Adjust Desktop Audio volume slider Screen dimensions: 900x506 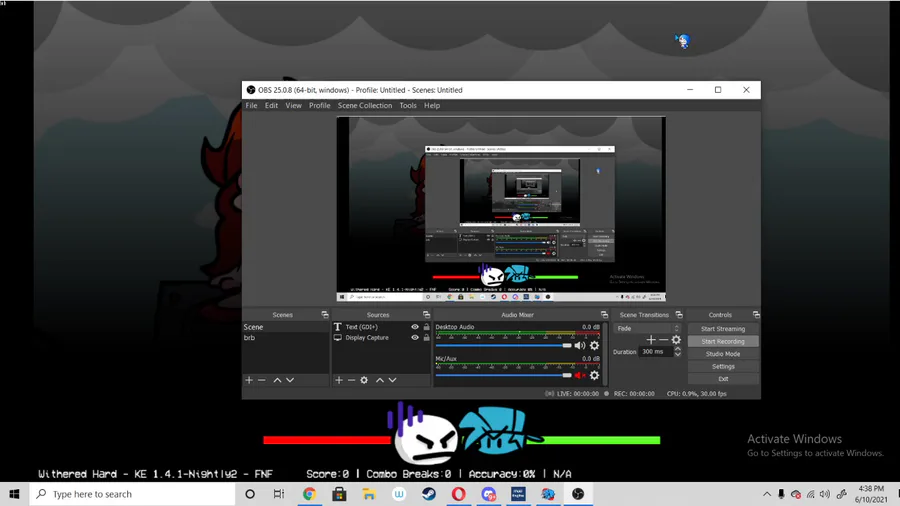[503, 345]
